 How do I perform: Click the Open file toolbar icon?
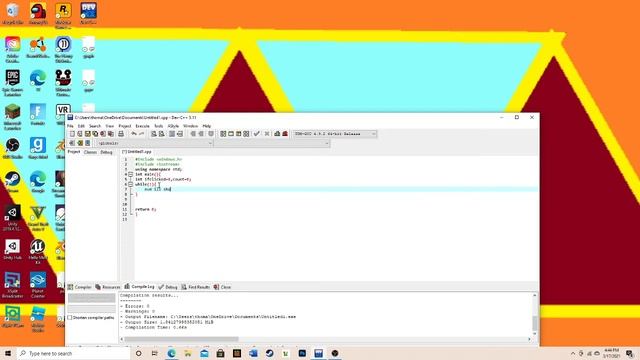(x=80, y=134)
